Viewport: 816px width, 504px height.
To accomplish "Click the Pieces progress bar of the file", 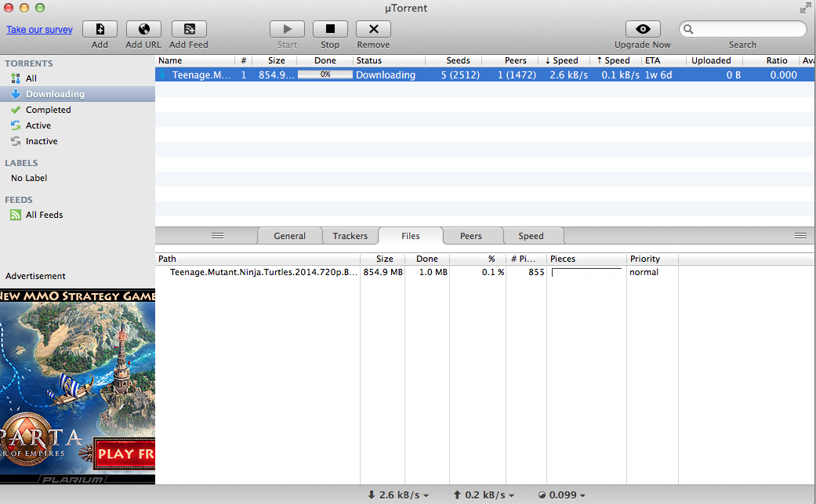I will click(586, 273).
